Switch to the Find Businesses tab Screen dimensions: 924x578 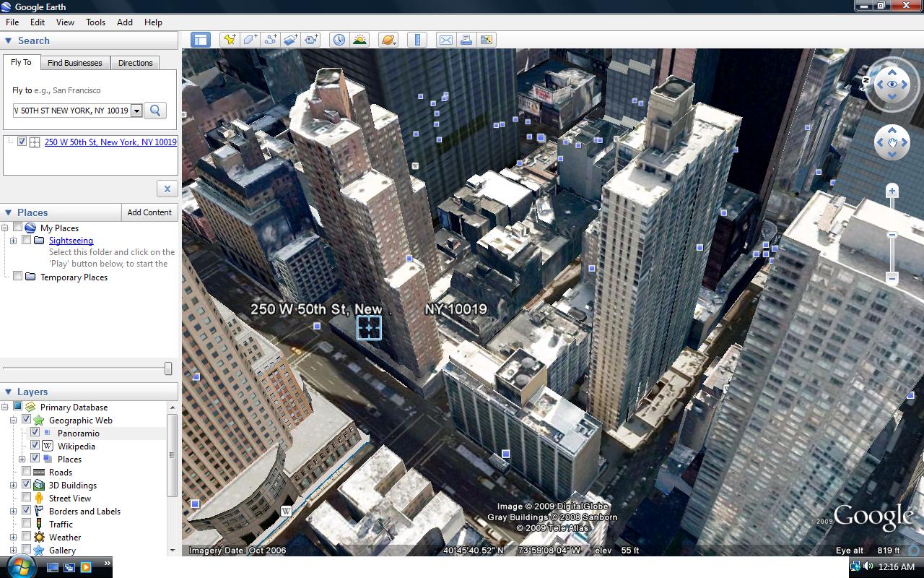click(75, 63)
